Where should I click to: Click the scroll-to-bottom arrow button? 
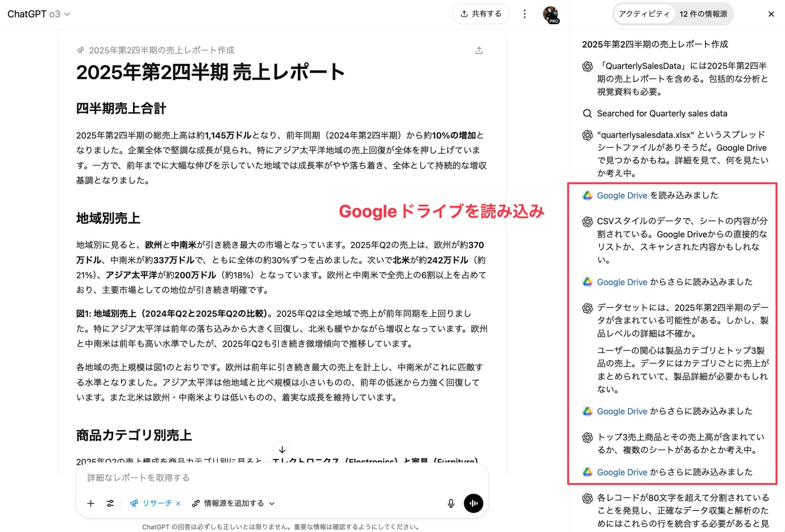pos(282,450)
